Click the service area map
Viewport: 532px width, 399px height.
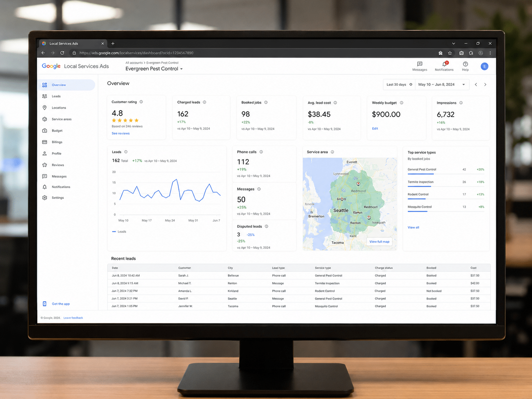pos(350,204)
